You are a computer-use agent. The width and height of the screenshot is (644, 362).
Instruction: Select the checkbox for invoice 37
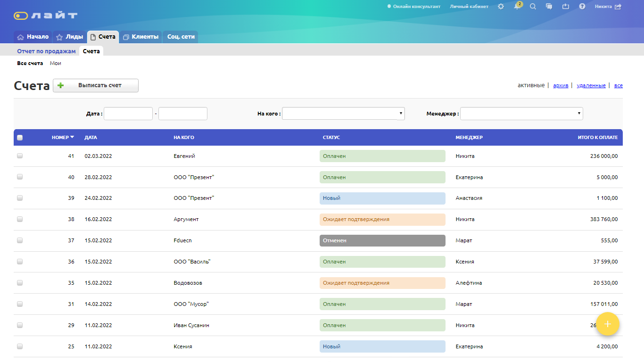(20, 240)
